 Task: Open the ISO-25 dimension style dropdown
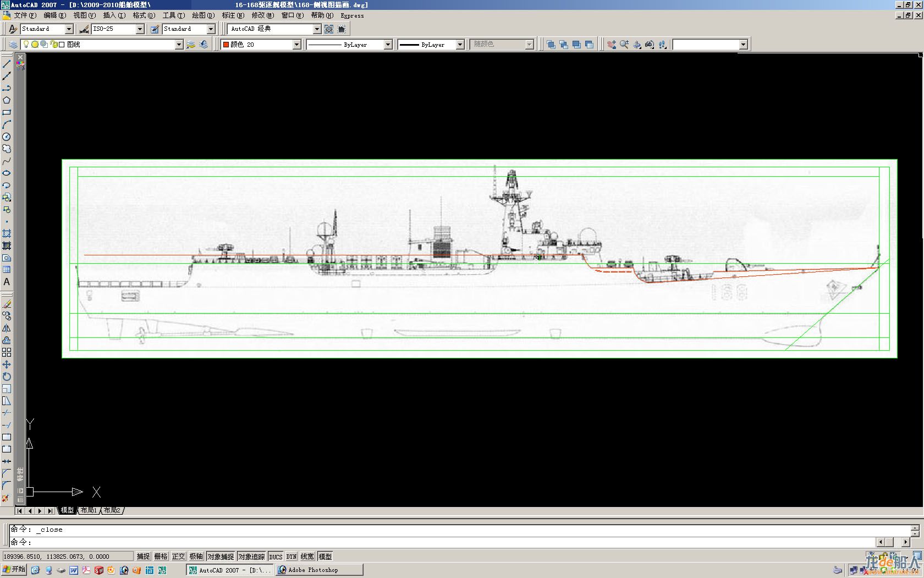[140, 29]
